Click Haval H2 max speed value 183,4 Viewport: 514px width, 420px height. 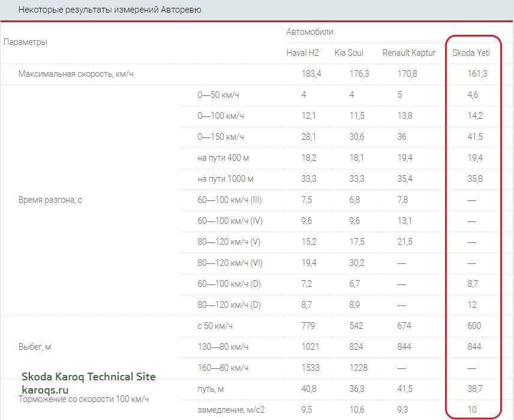[311, 74]
